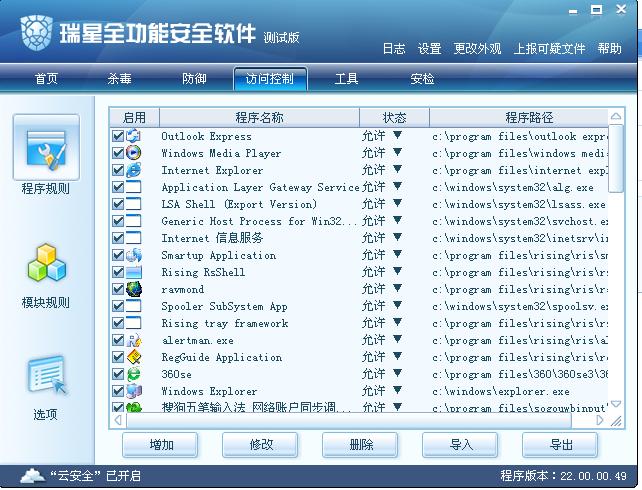Open the status dropdown for Windows Media Player
This screenshot has height=490, width=642.
point(397,152)
